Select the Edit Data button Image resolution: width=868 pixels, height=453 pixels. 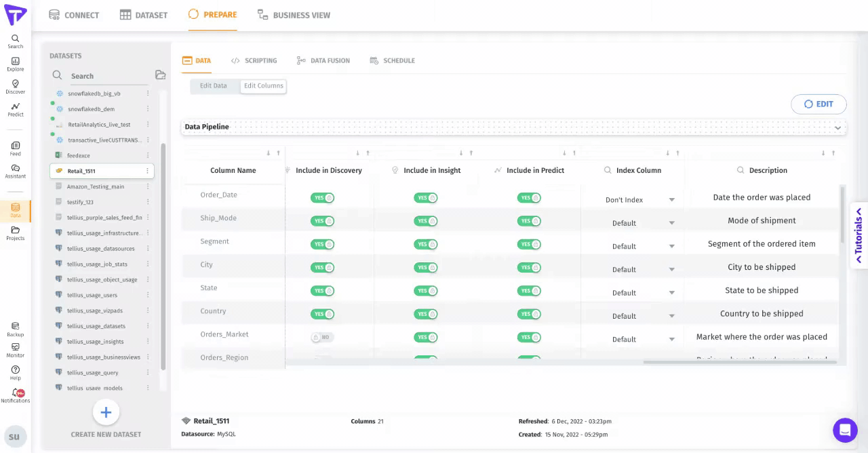(213, 86)
